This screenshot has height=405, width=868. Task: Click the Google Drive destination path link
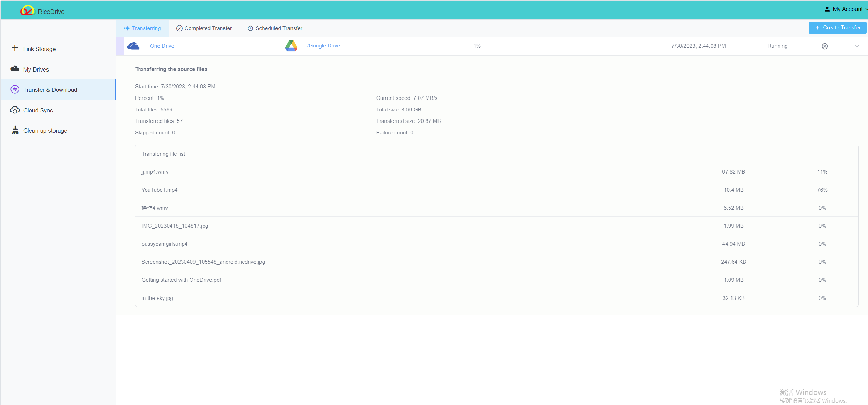(x=324, y=46)
